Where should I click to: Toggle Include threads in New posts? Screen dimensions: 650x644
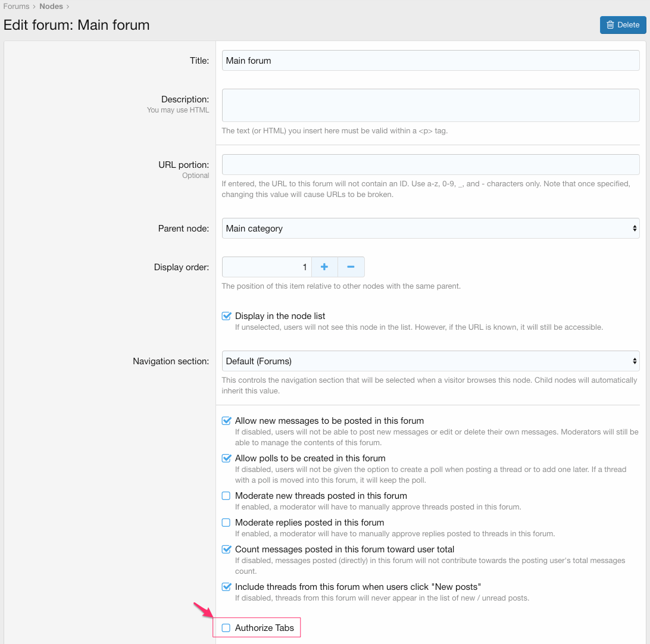(x=226, y=587)
